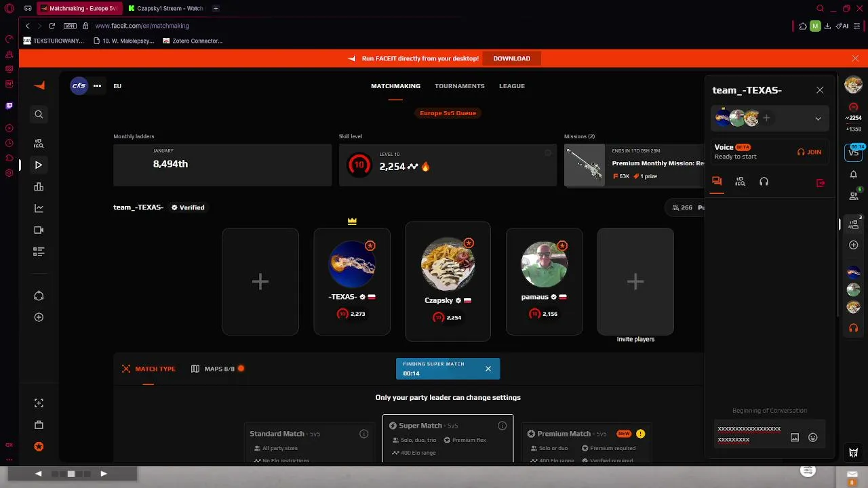The image size is (868, 488).
Task: Select the MATCH TYPE tab
Action: click(149, 369)
